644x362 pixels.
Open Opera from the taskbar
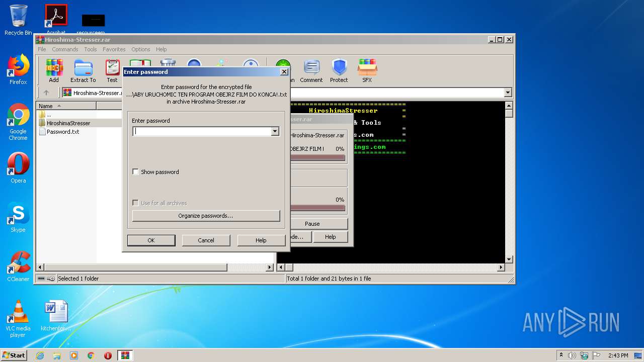[108, 355]
